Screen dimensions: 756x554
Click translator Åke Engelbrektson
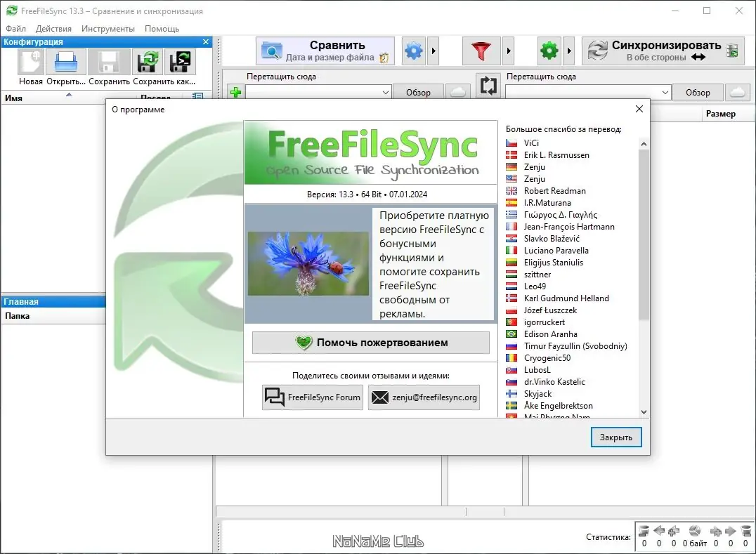tap(559, 406)
